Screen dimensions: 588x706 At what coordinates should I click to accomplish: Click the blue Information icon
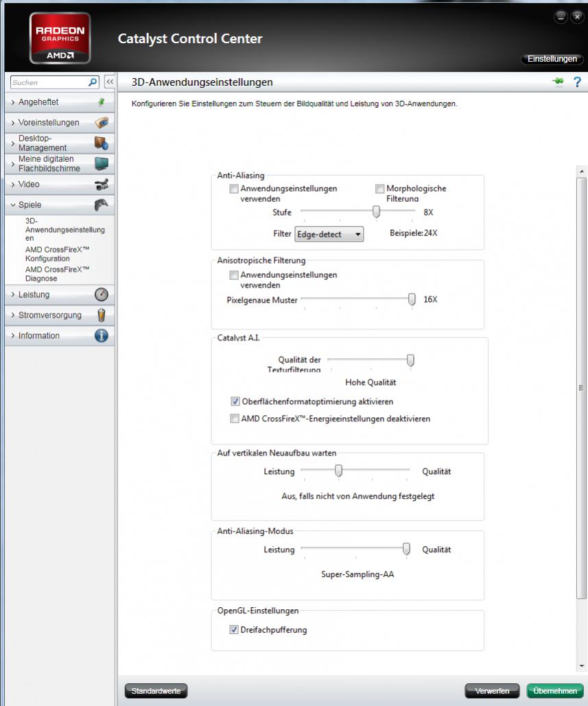click(102, 336)
